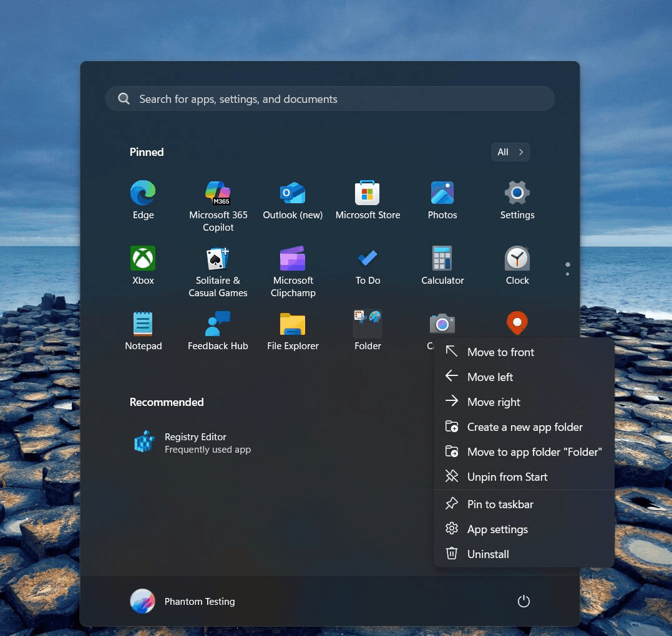Choose Pin to taskbar

(x=523, y=504)
